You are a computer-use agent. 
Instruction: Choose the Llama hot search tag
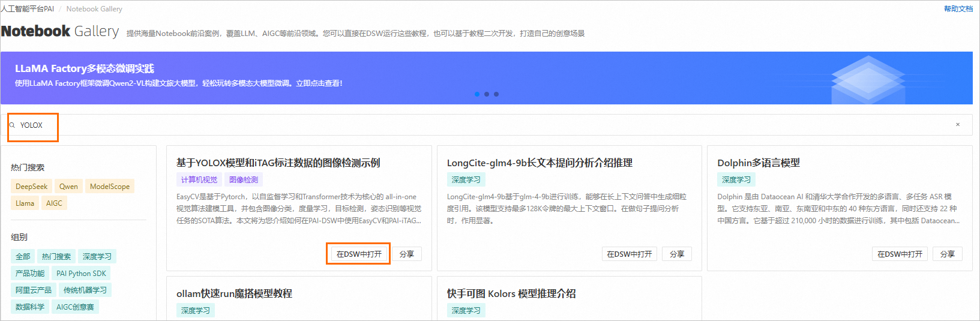click(25, 203)
